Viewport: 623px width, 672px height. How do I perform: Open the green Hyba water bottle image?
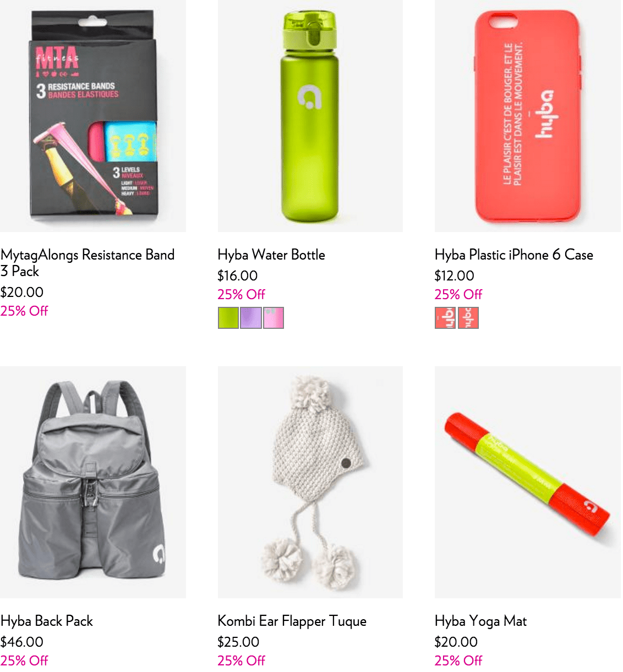(310, 115)
